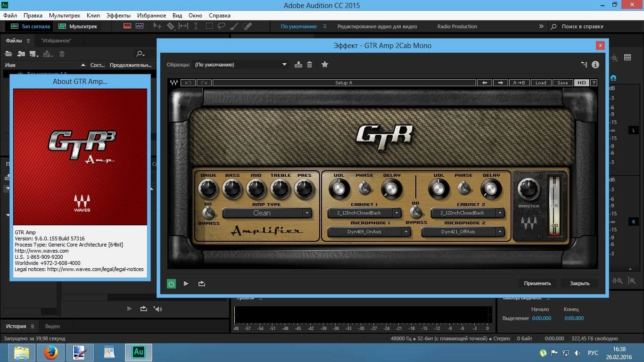
Task: Flip the Cabinet 1 Phase switch
Action: [x=364, y=189]
